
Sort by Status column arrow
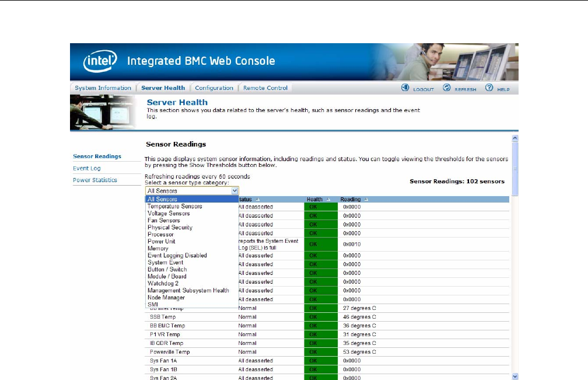tap(258, 200)
